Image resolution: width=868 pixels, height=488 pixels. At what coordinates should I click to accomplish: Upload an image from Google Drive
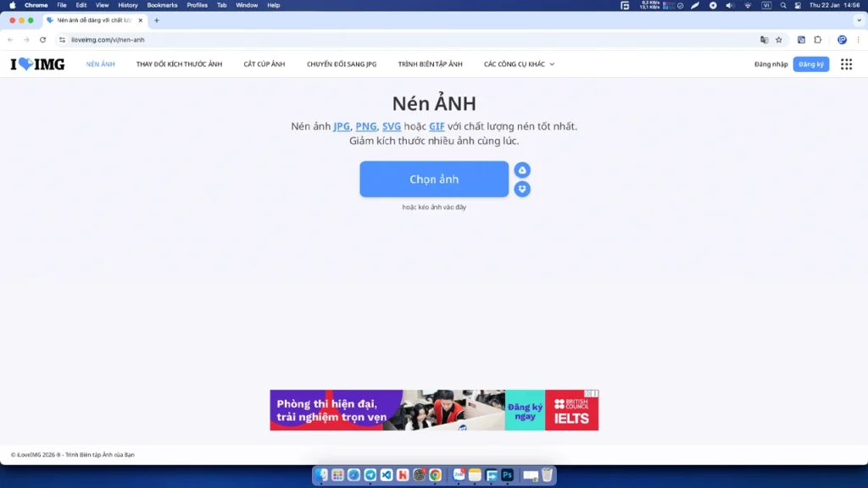click(522, 169)
